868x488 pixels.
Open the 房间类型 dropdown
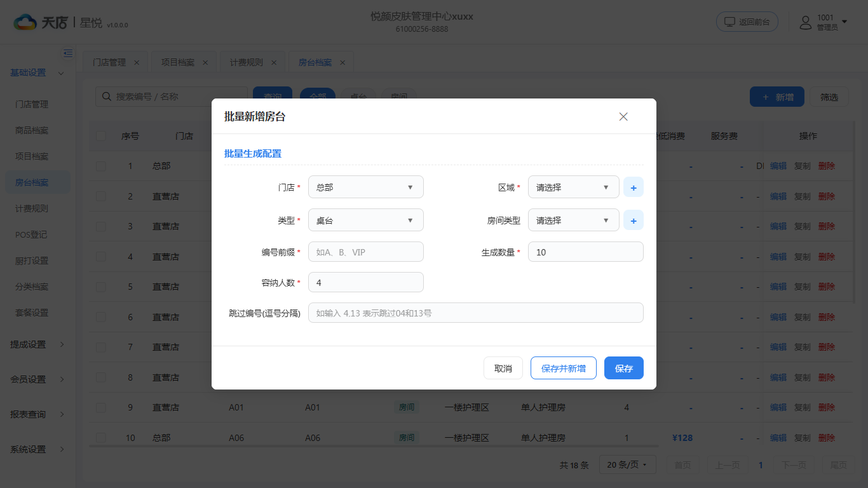coord(574,220)
